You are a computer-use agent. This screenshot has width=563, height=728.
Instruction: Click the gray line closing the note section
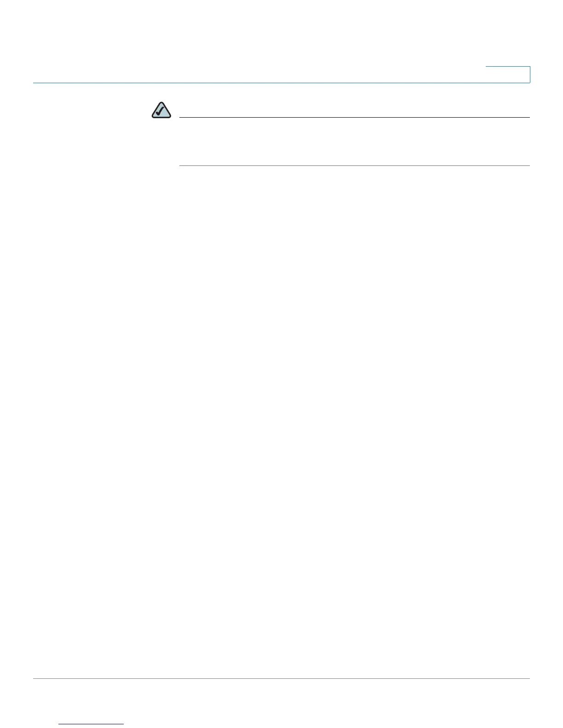coord(354,165)
